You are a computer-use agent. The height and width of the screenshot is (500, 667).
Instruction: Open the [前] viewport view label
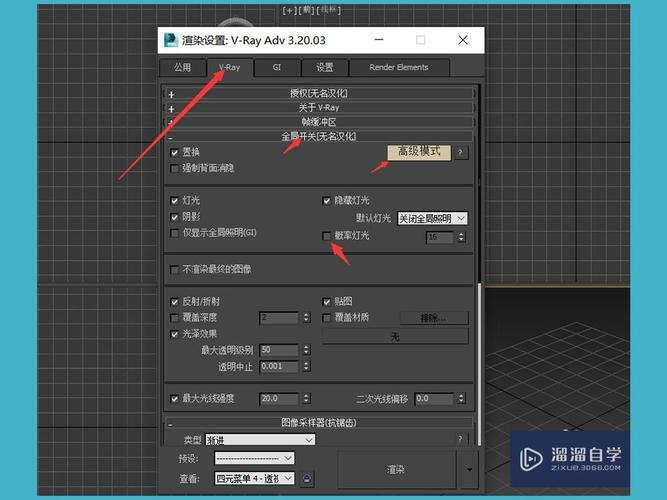(307, 10)
